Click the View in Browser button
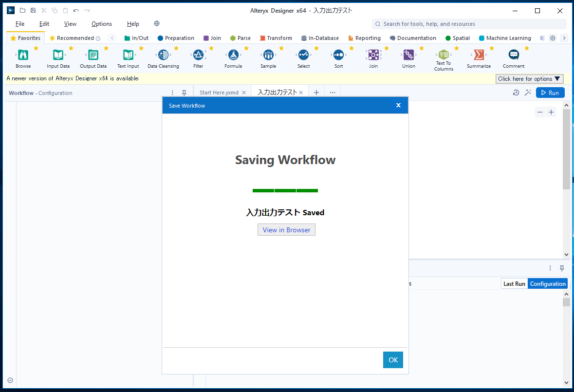Image resolution: width=574 pixels, height=392 pixels. tap(286, 229)
